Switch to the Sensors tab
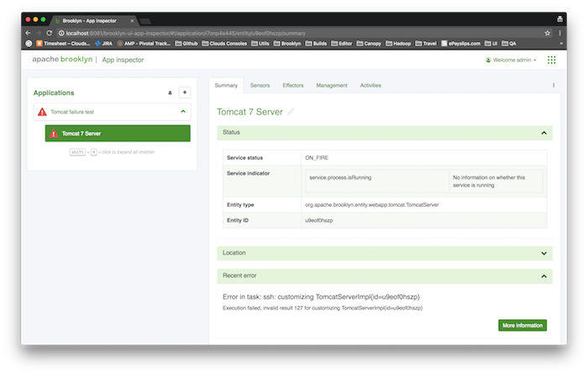Image resolution: width=588 pixels, height=375 pixels. tap(260, 85)
